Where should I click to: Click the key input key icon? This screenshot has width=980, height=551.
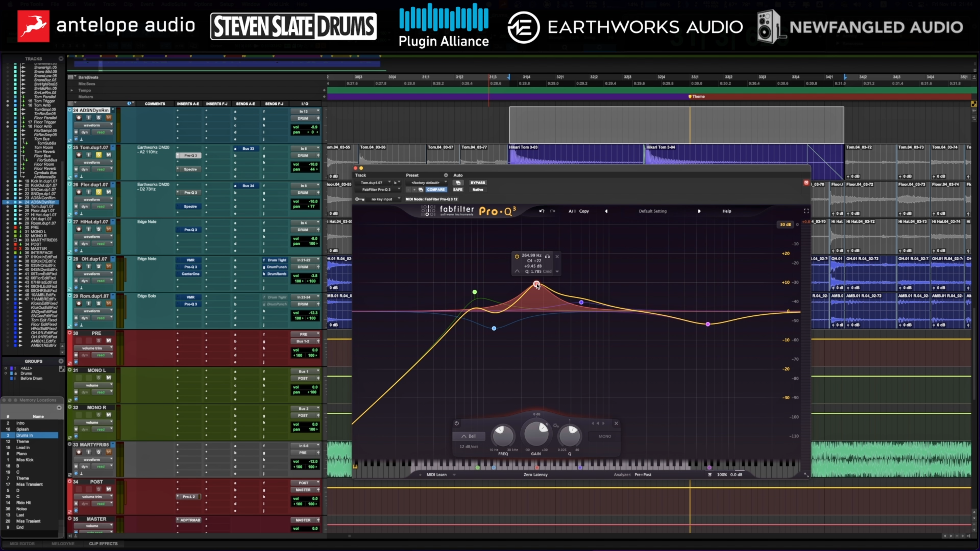coord(360,199)
